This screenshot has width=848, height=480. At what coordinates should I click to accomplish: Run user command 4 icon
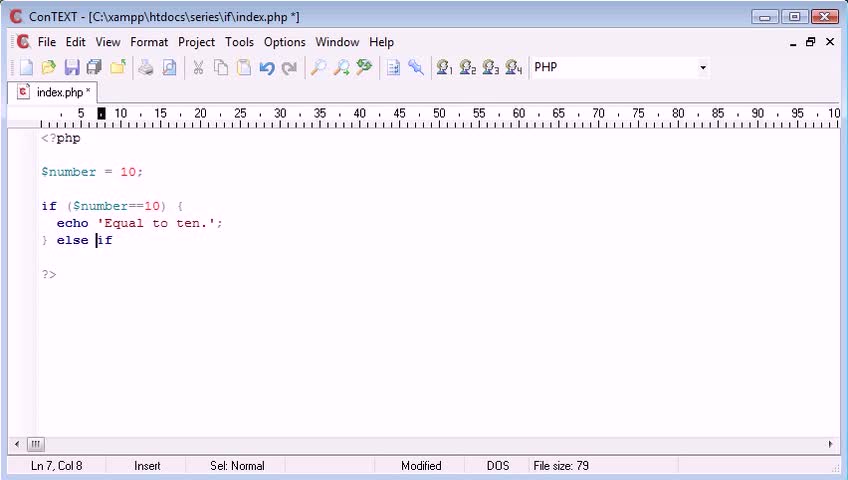click(x=513, y=68)
